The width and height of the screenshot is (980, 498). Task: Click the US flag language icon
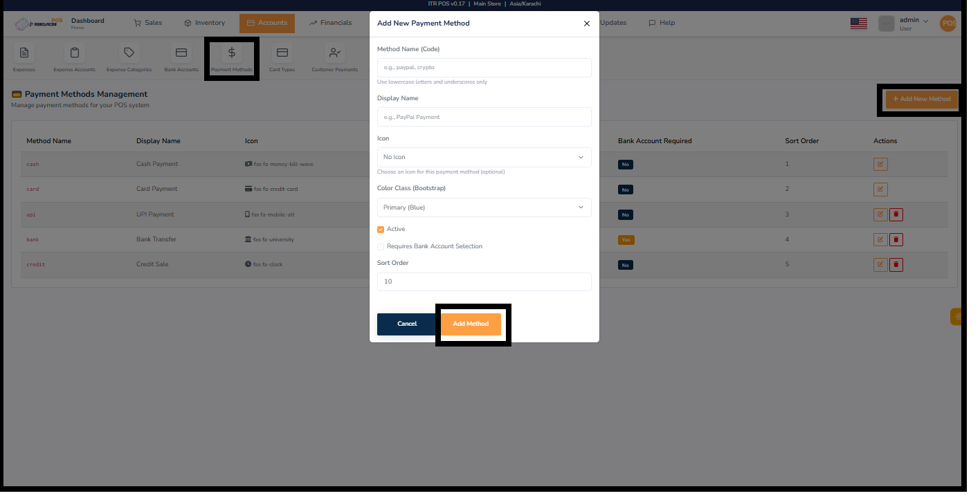coord(858,23)
